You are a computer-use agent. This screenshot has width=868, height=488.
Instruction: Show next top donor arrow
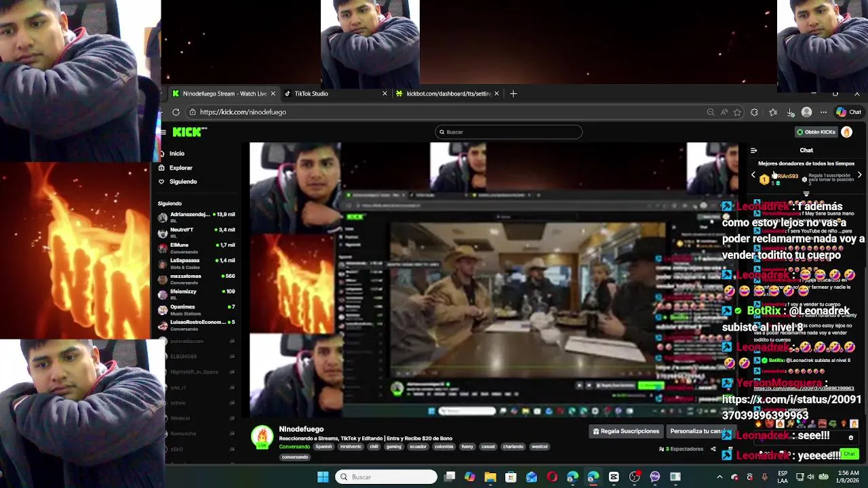pyautogui.click(x=859, y=176)
